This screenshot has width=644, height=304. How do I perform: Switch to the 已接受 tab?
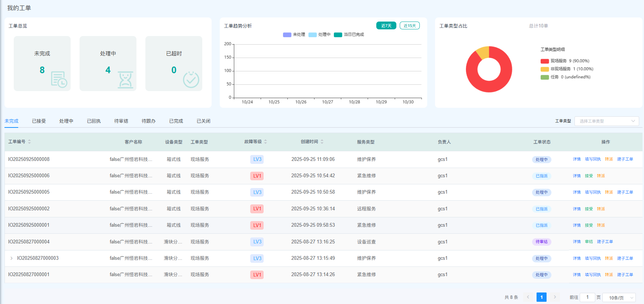[39, 121]
